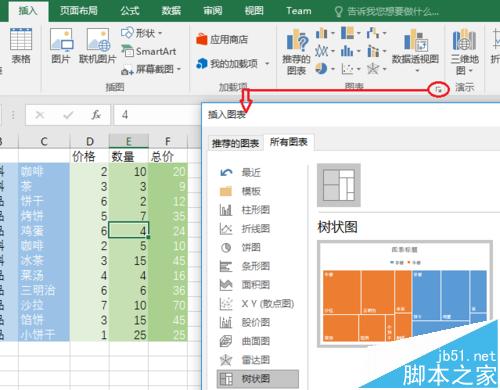This screenshot has height=390, width=500.
Task: Switch to the 数据 ribbon tab
Action: pos(171,11)
